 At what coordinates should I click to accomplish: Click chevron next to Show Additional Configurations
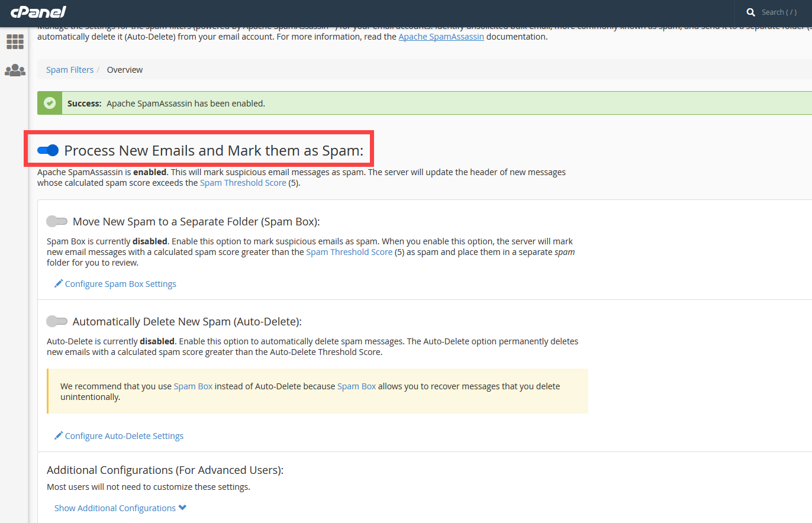click(182, 508)
